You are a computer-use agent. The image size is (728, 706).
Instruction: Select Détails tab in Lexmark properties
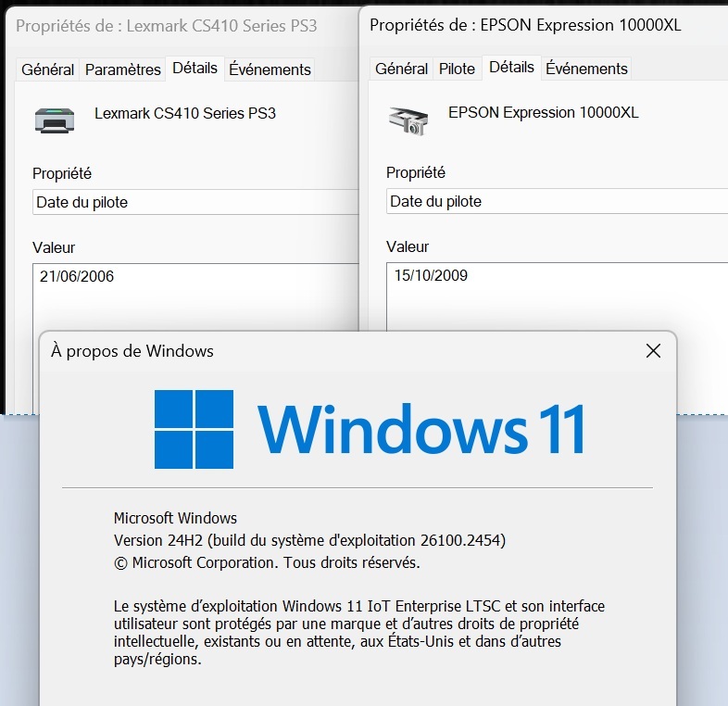coord(195,69)
